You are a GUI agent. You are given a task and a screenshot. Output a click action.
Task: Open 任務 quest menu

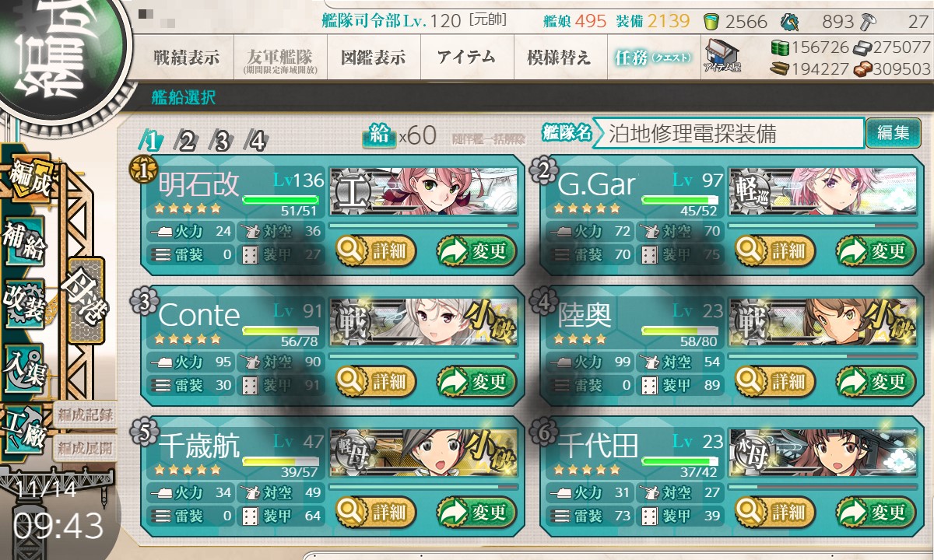pos(654,58)
